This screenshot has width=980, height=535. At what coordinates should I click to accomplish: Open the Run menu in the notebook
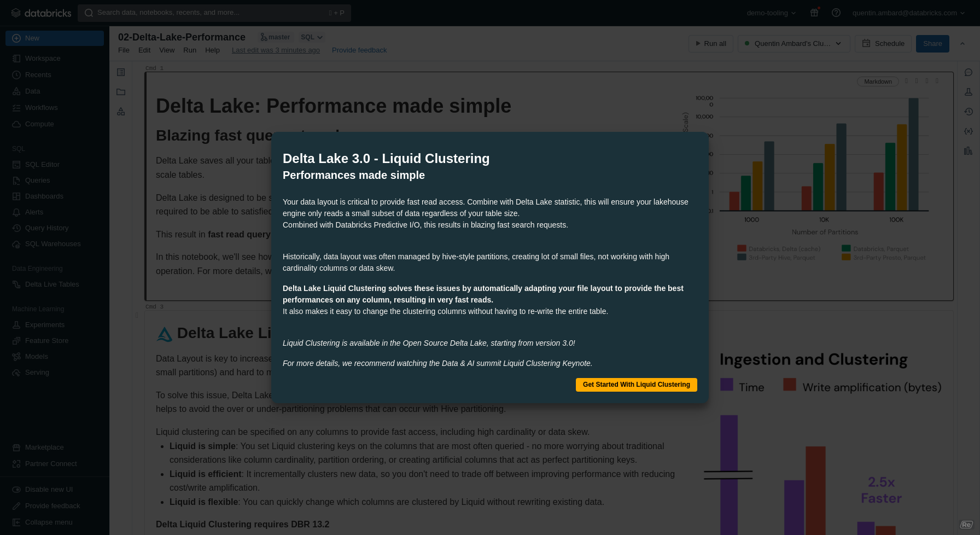[x=190, y=50]
